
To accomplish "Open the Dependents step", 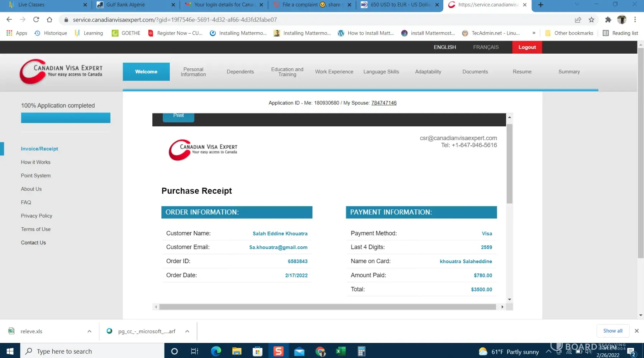I will coord(240,72).
